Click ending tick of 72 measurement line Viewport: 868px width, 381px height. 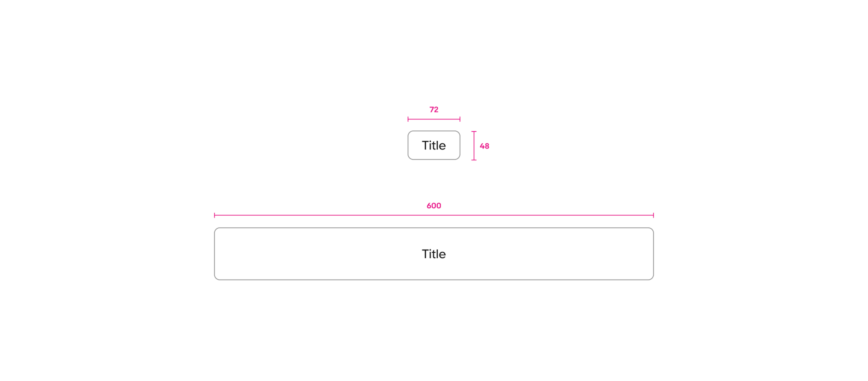460,119
